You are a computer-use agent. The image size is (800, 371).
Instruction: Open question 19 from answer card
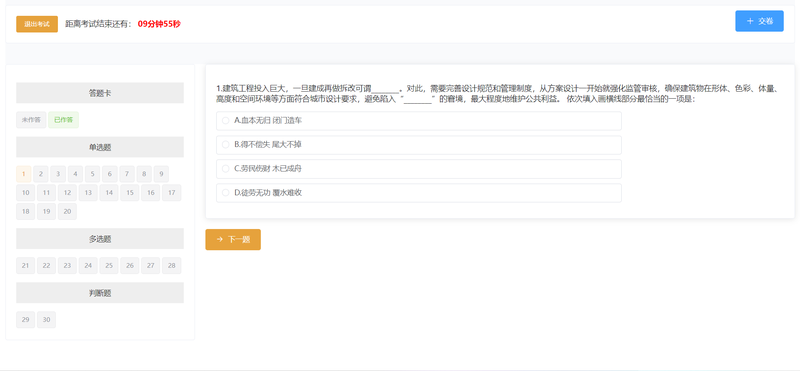click(x=46, y=212)
